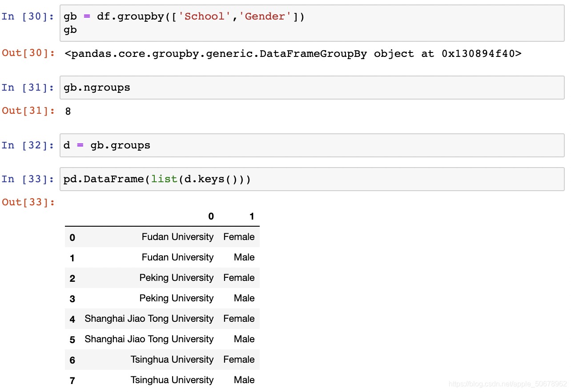Viewport: 571px width, 392px height.
Task: Click Female in row 6
Action: (239, 360)
